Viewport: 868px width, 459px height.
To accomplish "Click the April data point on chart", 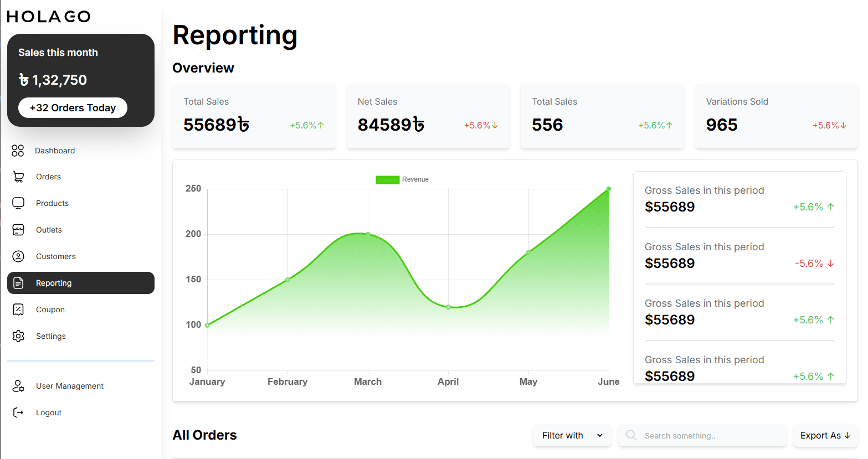I will [x=448, y=307].
